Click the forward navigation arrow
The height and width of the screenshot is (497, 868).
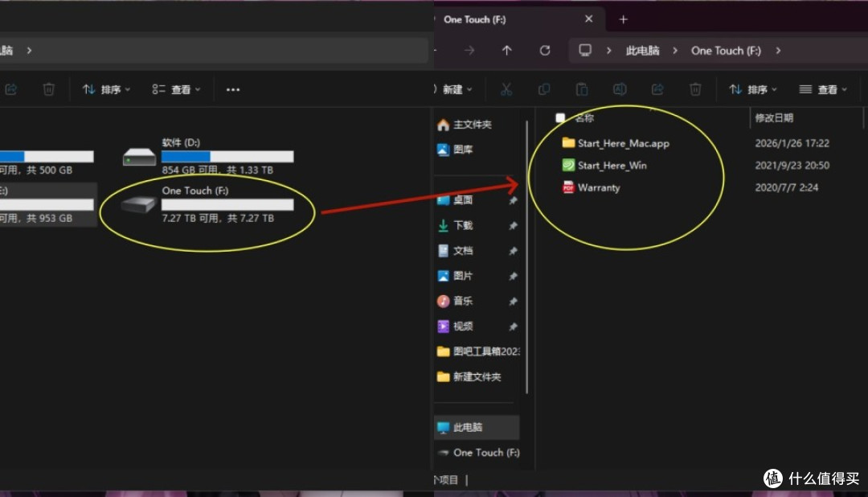click(469, 51)
